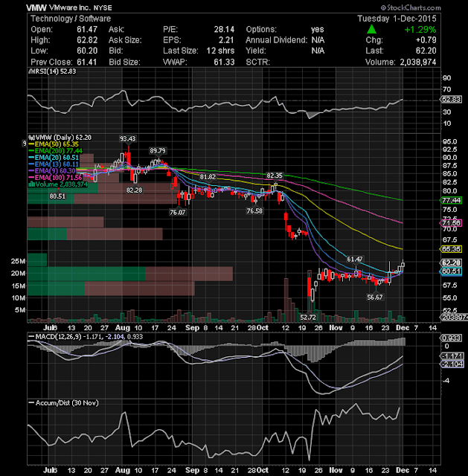Image resolution: width=468 pixels, height=476 pixels.
Task: Click the 76.07 low price annotation
Action: click(x=178, y=212)
